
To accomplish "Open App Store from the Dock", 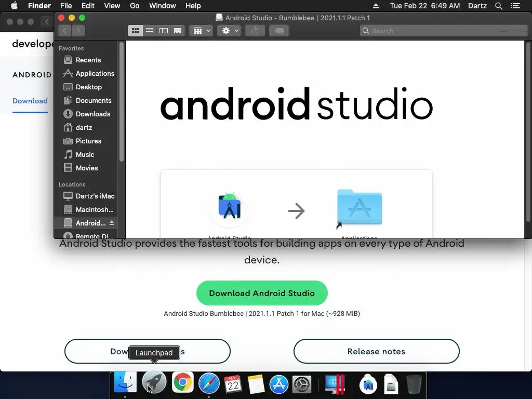I will pos(278,384).
